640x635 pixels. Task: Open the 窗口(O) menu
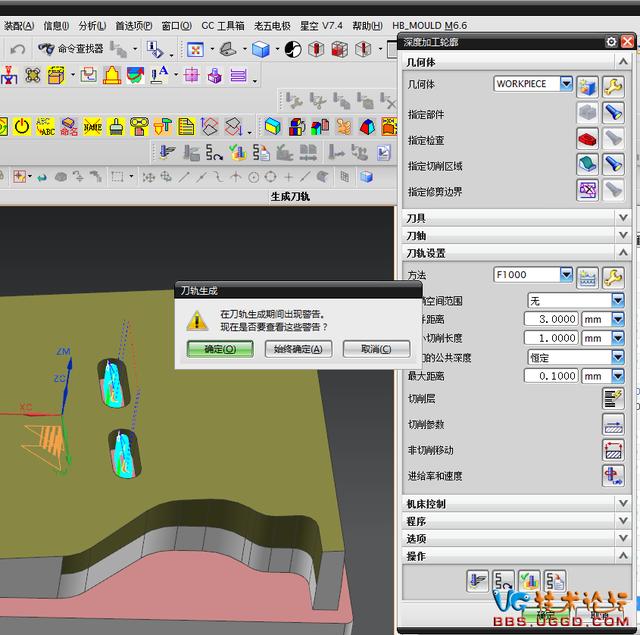coord(176,26)
